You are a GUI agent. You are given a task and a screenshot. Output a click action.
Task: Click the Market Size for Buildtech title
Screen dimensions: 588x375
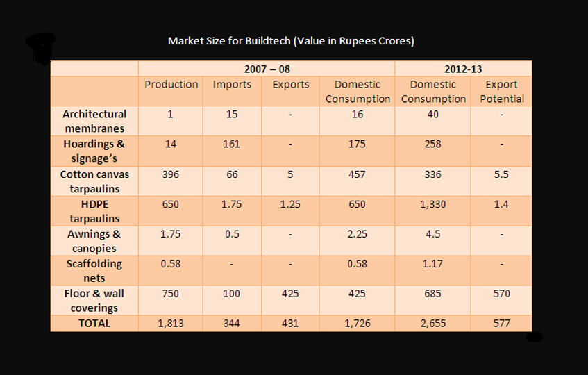pos(291,41)
